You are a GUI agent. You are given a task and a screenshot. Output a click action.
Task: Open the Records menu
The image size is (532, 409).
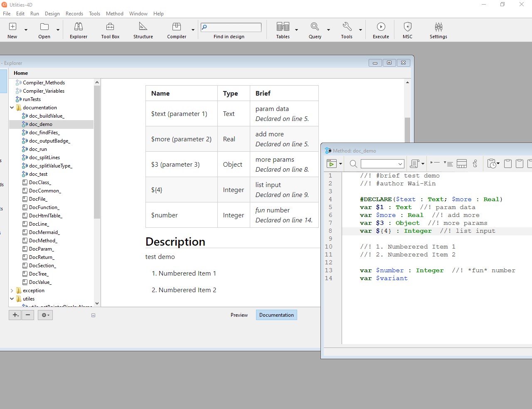click(x=74, y=14)
